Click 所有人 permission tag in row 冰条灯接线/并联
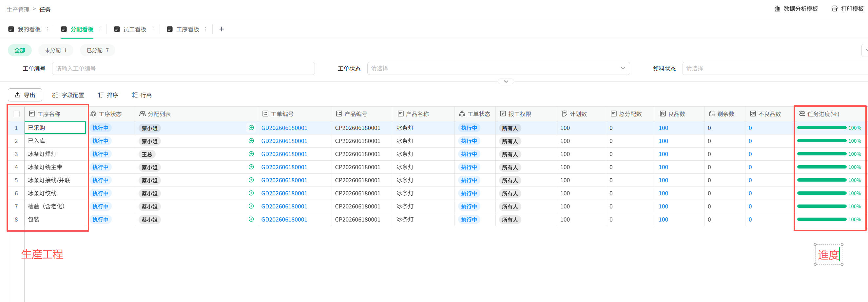The height and width of the screenshot is (302, 868). (510, 181)
